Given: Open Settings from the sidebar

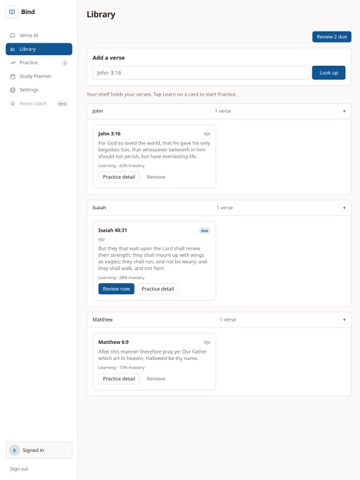Looking at the screenshot, I should click(39, 90).
